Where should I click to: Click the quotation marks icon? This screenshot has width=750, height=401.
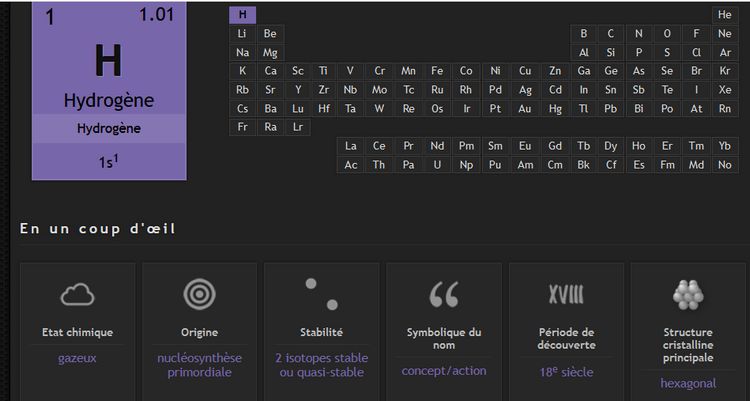coord(444,294)
